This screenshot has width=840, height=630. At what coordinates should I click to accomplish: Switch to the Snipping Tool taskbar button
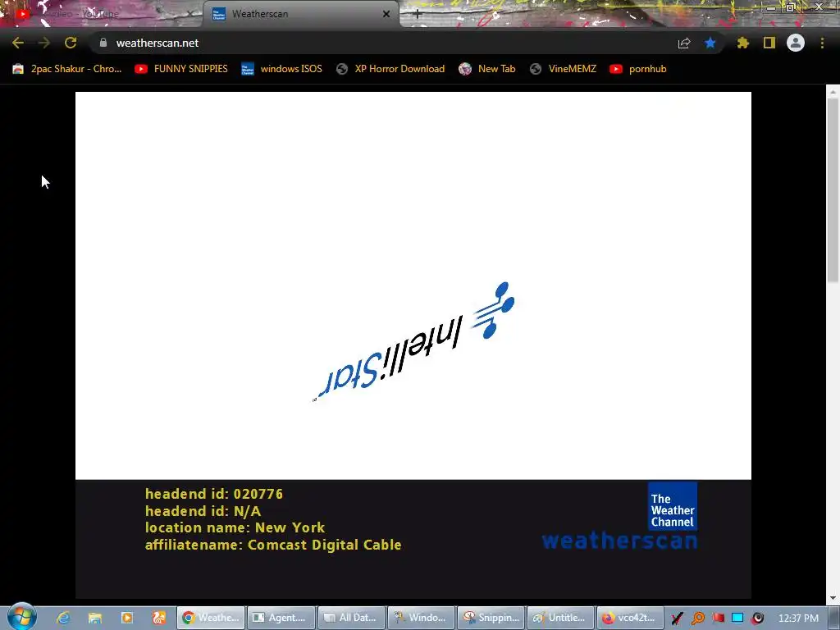point(491,618)
